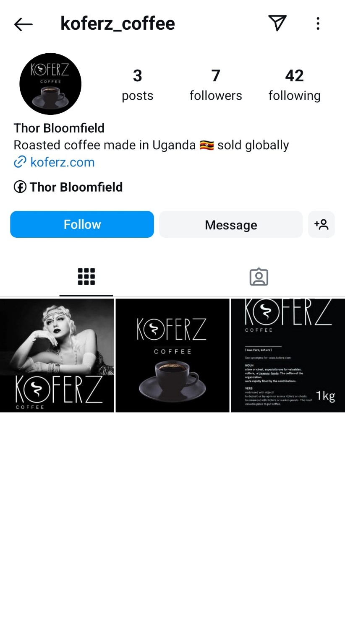Image resolution: width=345 pixels, height=644 pixels.
Task: Open the koferz.com website link
Action: click(63, 162)
